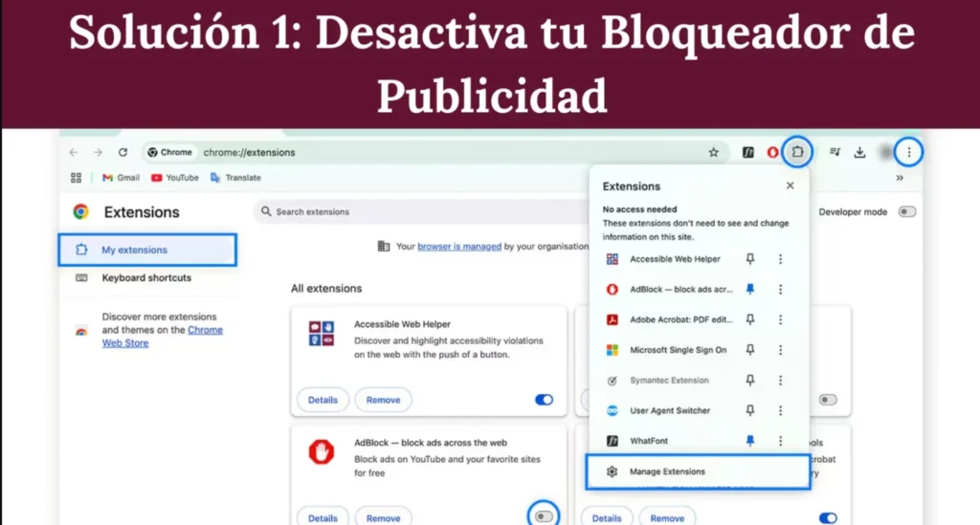Pin Microsoft Single Sign On to toolbar
Screen dimensions: 980x525
click(750, 350)
